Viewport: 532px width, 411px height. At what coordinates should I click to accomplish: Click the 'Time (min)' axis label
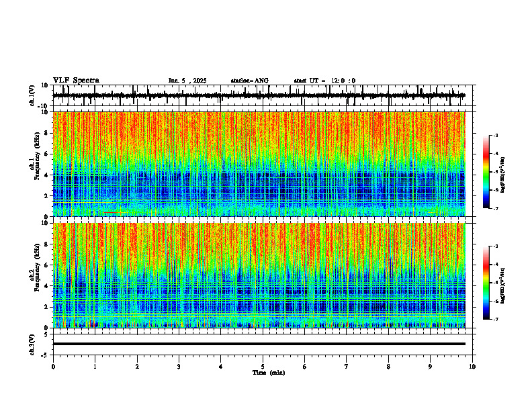pos(269,373)
